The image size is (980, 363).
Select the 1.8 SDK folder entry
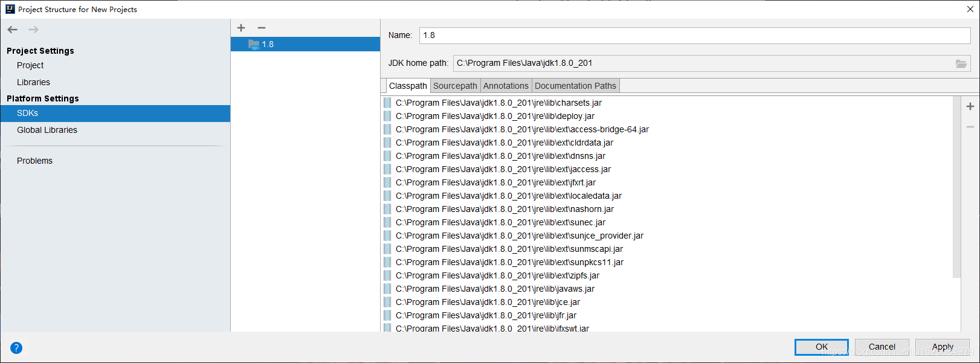point(305,44)
